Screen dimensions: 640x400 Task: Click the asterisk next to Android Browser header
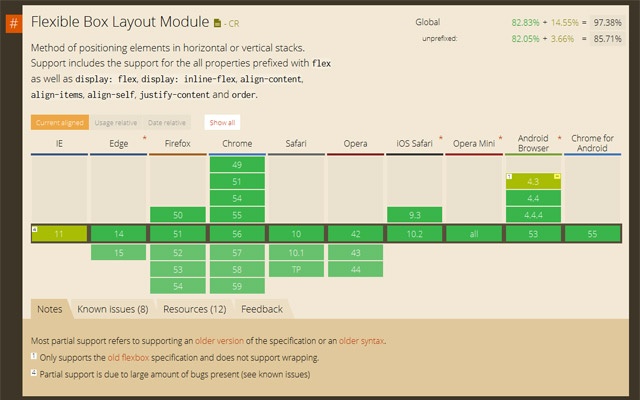pos(559,139)
